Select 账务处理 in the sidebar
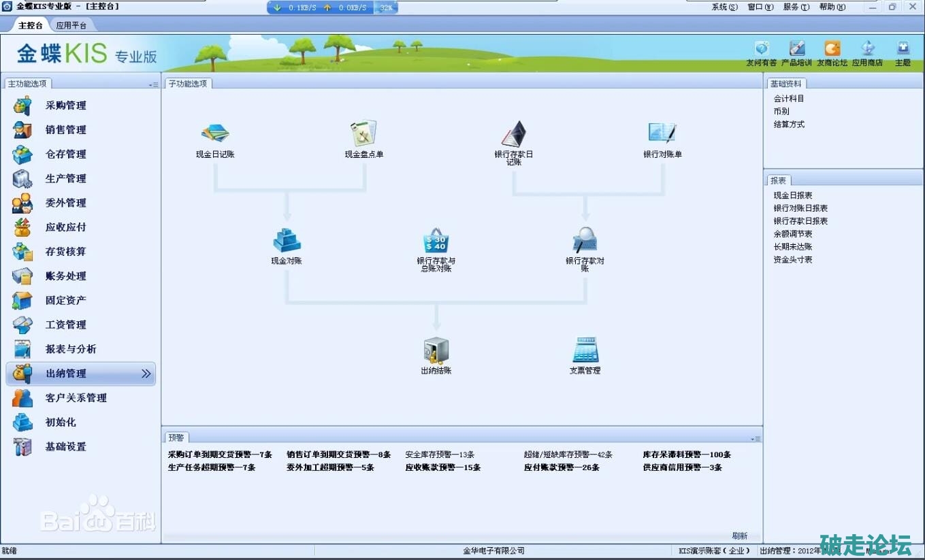The image size is (925, 560). [66, 276]
